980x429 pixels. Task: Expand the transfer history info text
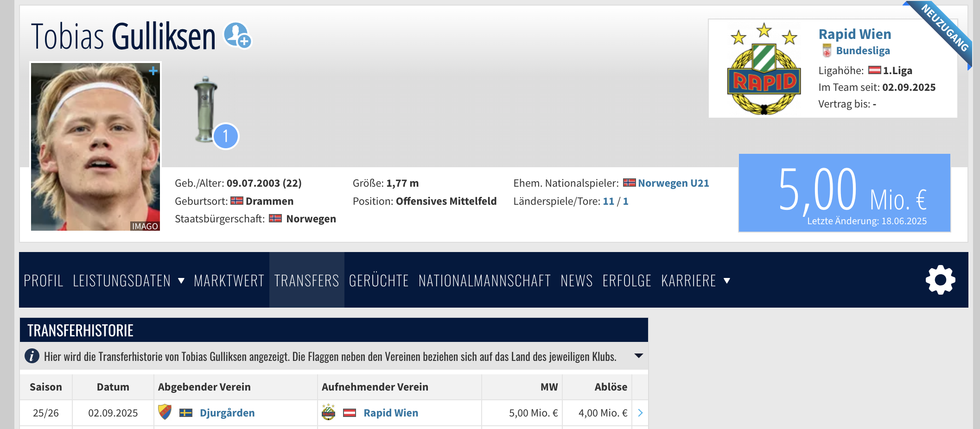638,356
